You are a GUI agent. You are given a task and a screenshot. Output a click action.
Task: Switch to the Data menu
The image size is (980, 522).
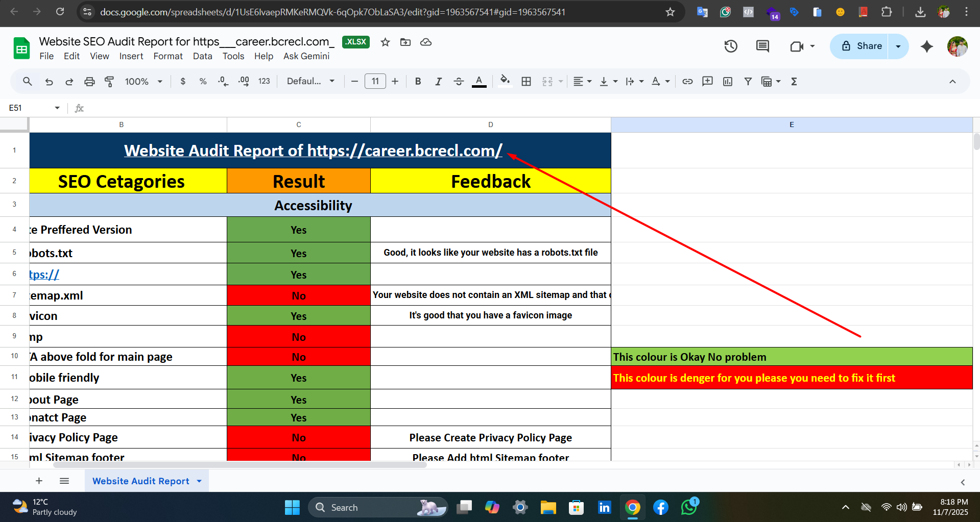click(x=202, y=56)
